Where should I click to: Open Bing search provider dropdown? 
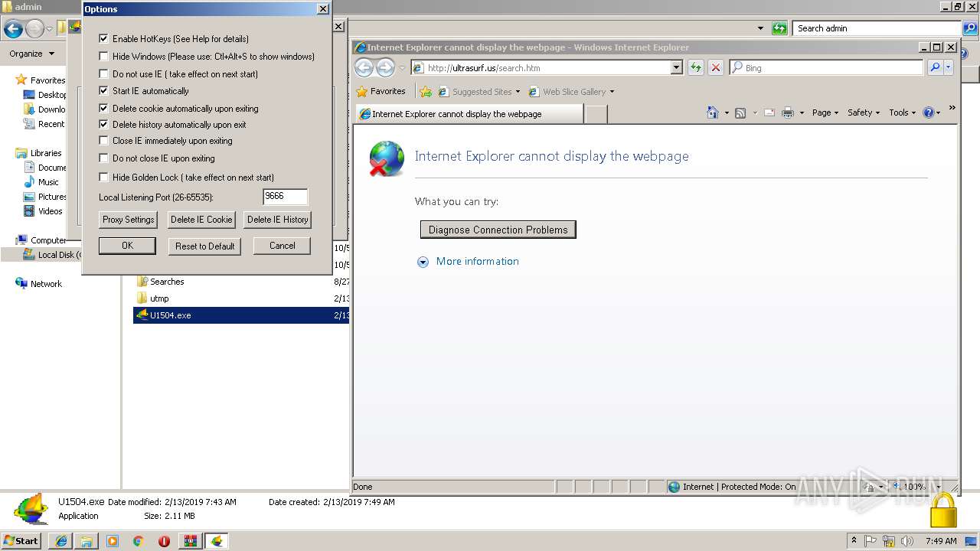pyautogui.click(x=949, y=67)
